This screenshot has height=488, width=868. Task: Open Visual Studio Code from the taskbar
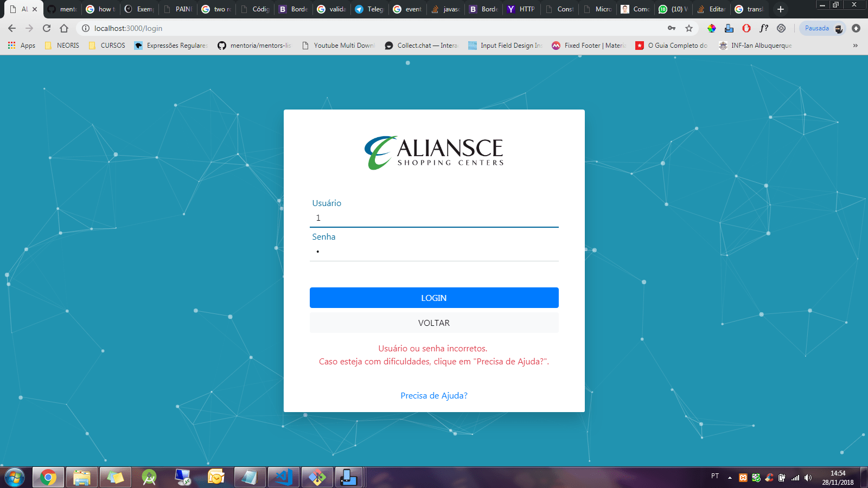point(283,477)
